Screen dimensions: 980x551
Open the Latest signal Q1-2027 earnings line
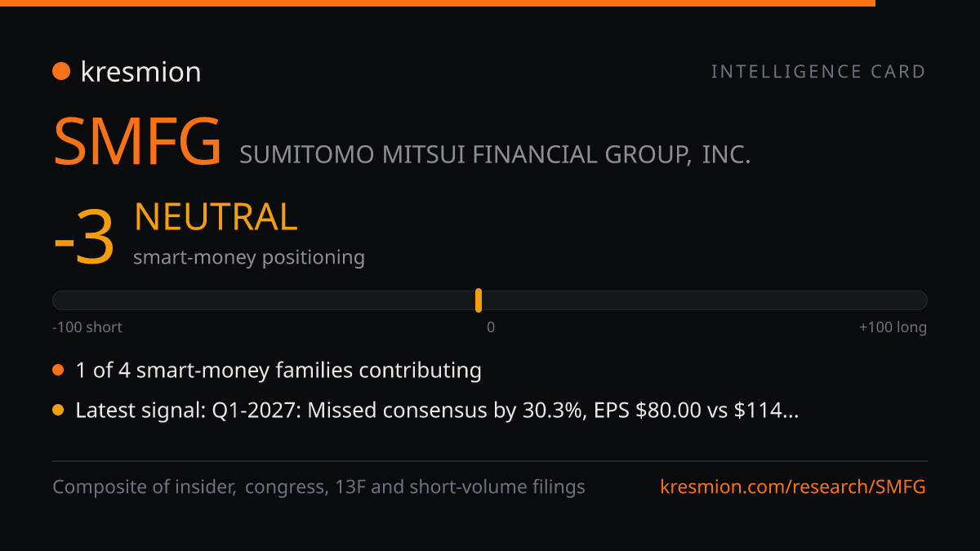pos(437,411)
